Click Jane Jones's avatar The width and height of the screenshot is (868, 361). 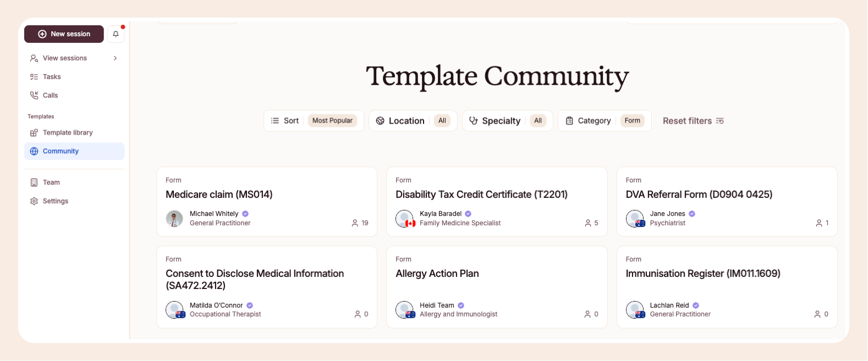pyautogui.click(x=635, y=218)
